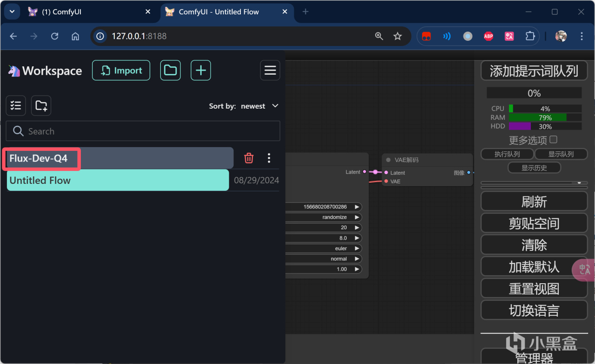Open the euler sampler dropdown
Image resolution: width=595 pixels, height=364 pixels.
click(x=324, y=248)
